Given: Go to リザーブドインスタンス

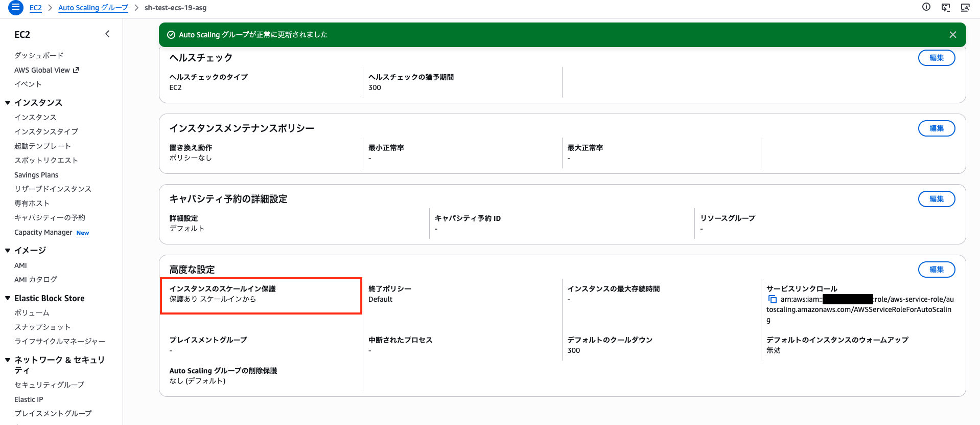Looking at the screenshot, I should 53,189.
